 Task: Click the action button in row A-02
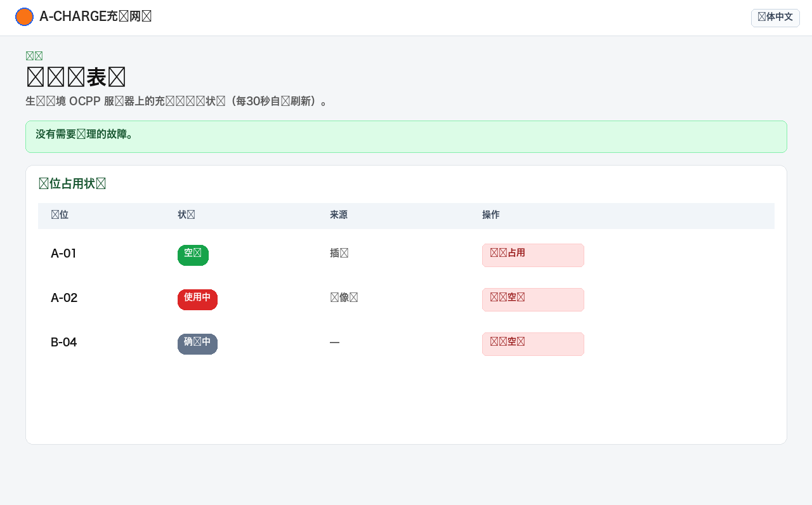click(x=533, y=299)
